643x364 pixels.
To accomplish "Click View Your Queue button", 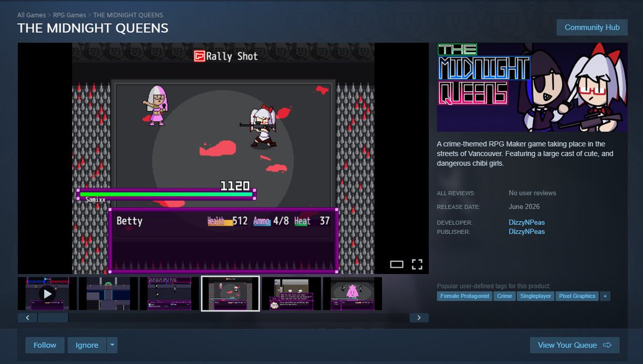I will pos(574,345).
